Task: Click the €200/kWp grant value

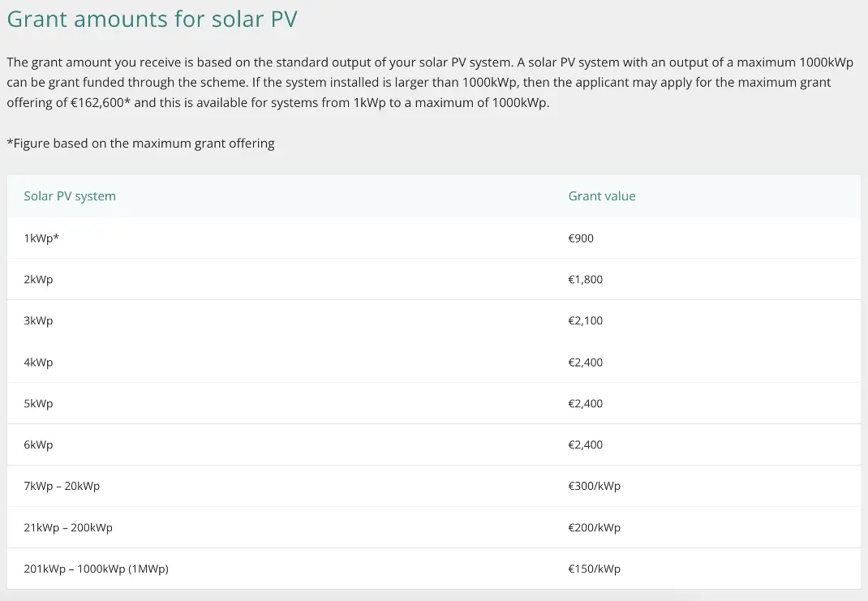Action: tap(594, 528)
